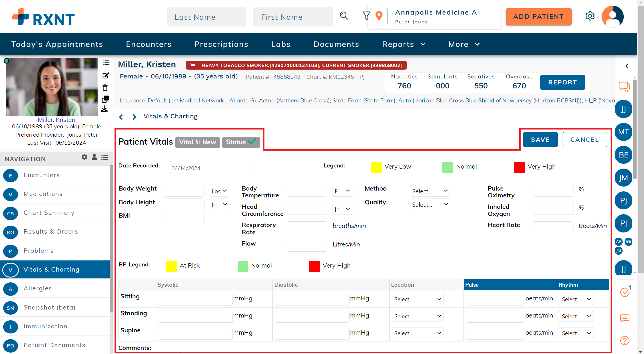Open the settings gear in header

tap(590, 16)
